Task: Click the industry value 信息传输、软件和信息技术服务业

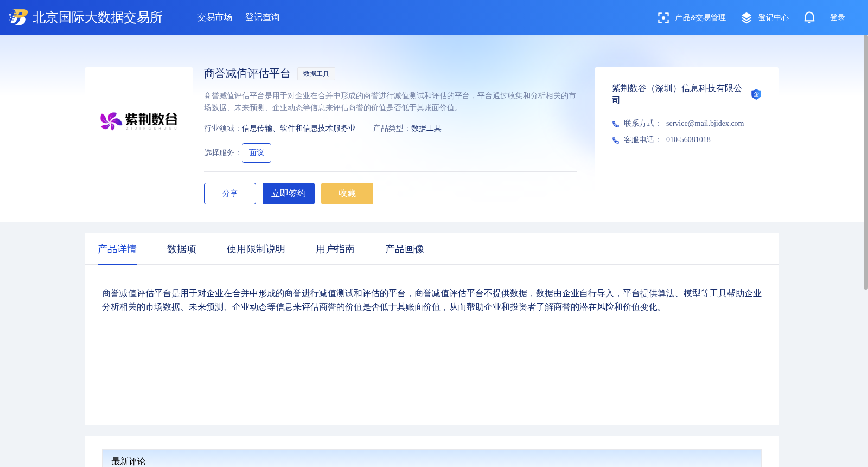Action: 299,129
